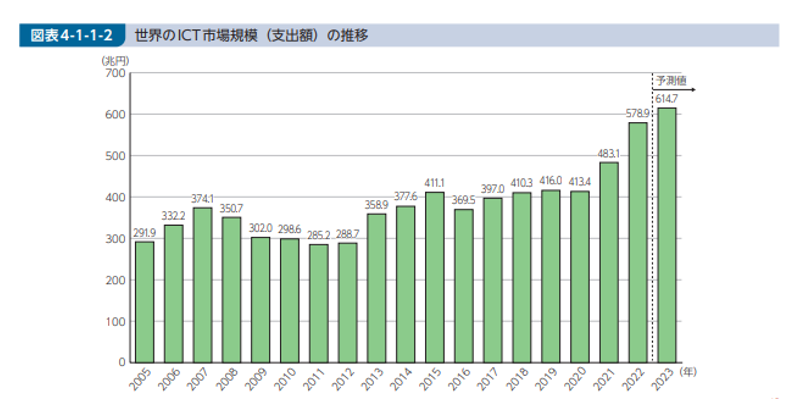Select the green bar for 2022

click(x=638, y=243)
